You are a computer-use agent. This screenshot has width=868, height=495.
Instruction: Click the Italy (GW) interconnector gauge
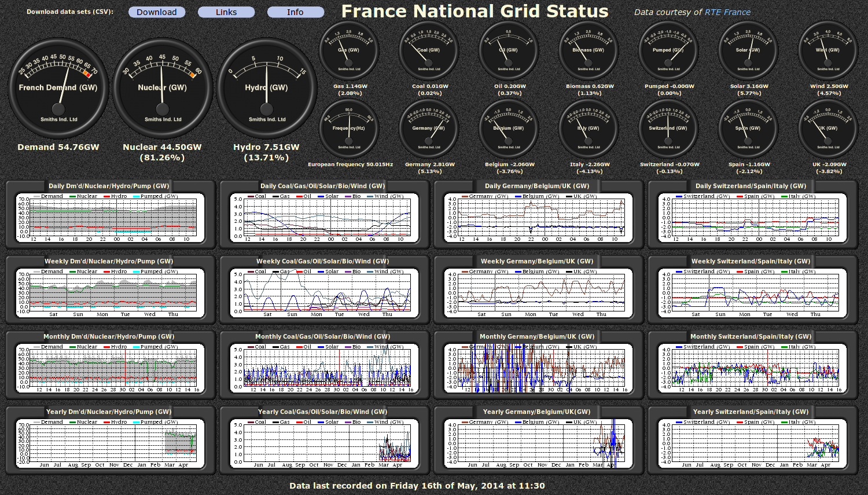589,129
